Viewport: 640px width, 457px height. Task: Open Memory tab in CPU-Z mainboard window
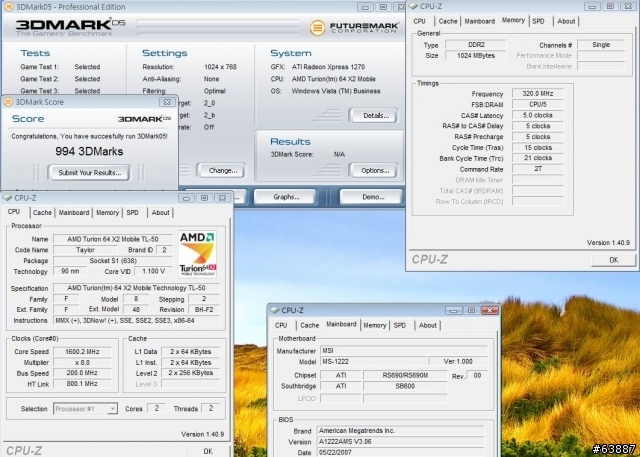pyautogui.click(x=375, y=325)
